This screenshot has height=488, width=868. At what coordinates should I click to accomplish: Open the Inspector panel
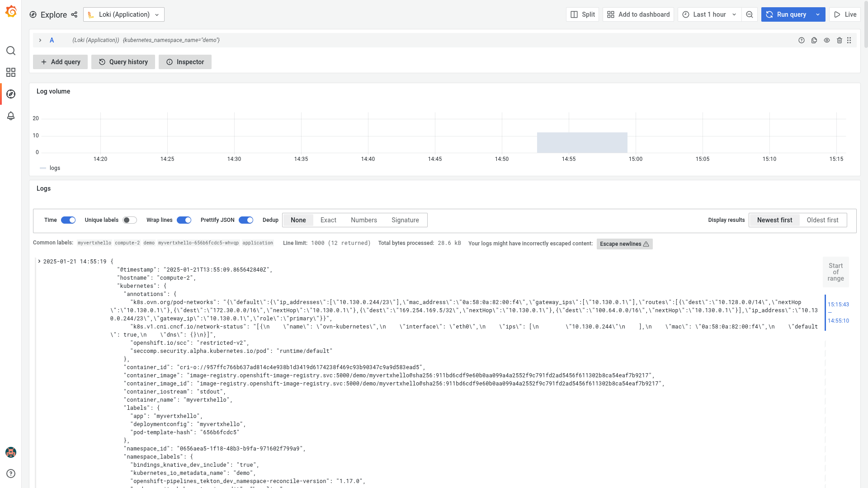pos(185,62)
